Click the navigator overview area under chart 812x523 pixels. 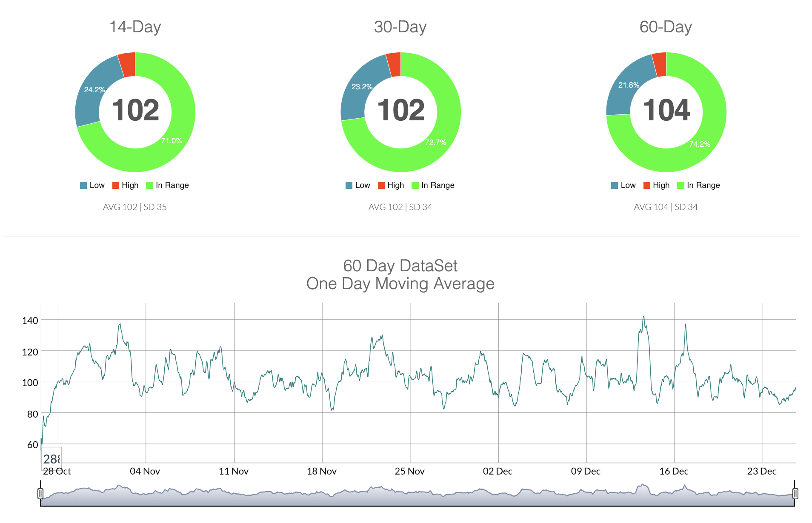[x=417, y=497]
